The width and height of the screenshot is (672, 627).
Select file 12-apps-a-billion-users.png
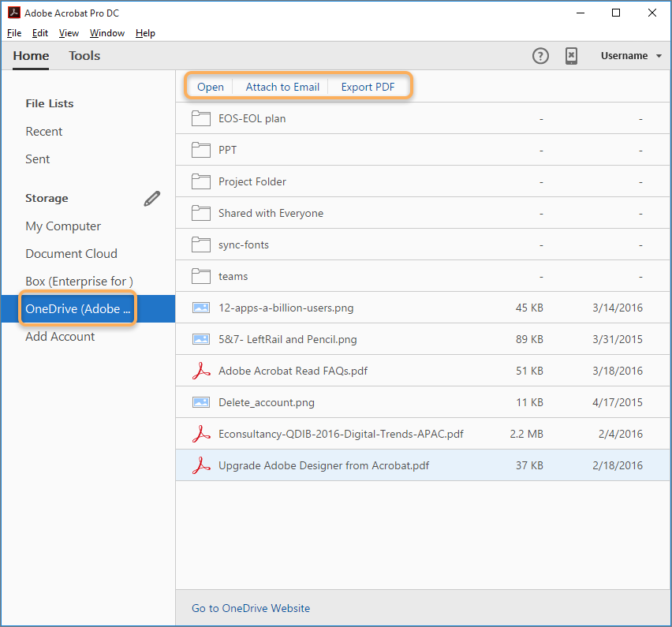click(286, 308)
